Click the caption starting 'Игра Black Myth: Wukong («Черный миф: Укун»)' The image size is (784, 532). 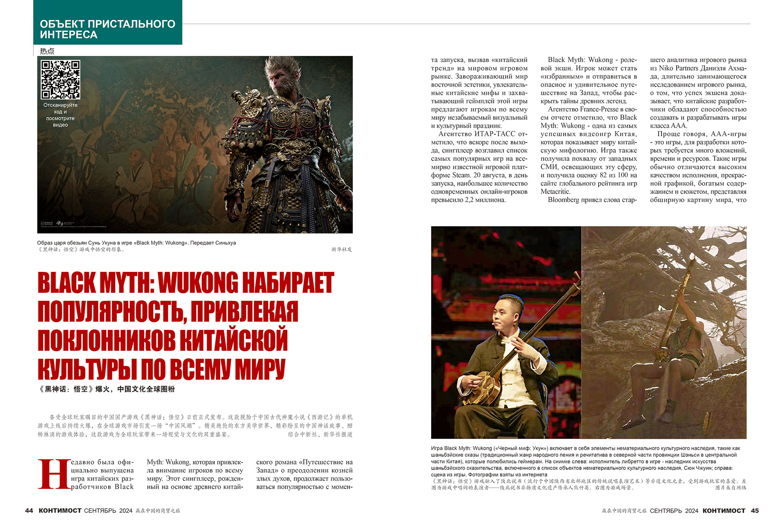coord(586,461)
